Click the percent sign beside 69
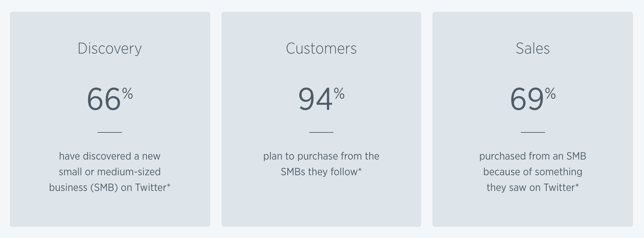The width and height of the screenshot is (644, 238). pos(551,94)
